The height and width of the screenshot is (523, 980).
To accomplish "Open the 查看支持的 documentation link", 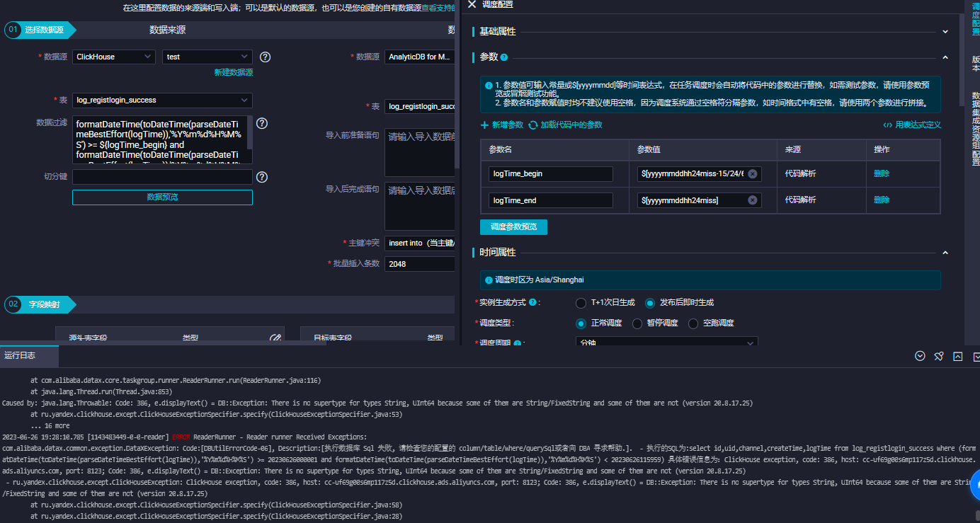I will 438,8.
